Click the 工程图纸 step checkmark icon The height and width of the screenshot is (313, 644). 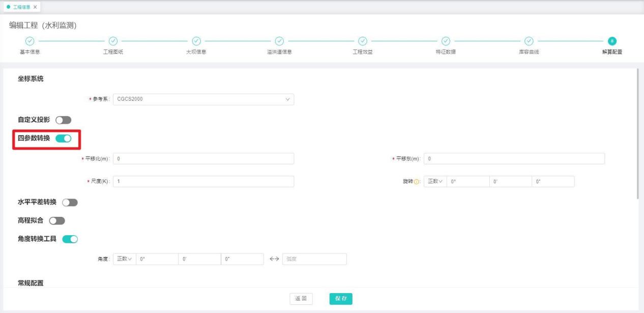pos(113,41)
